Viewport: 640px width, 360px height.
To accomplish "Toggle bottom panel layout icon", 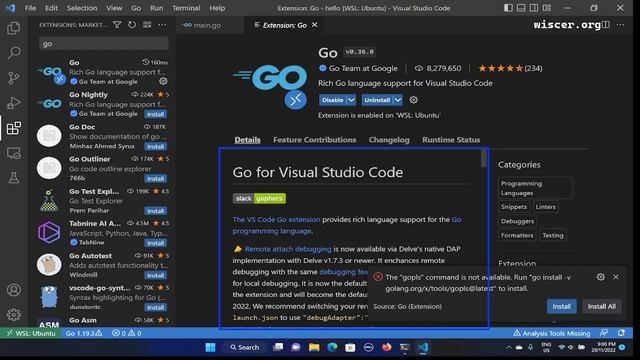I will [521, 8].
